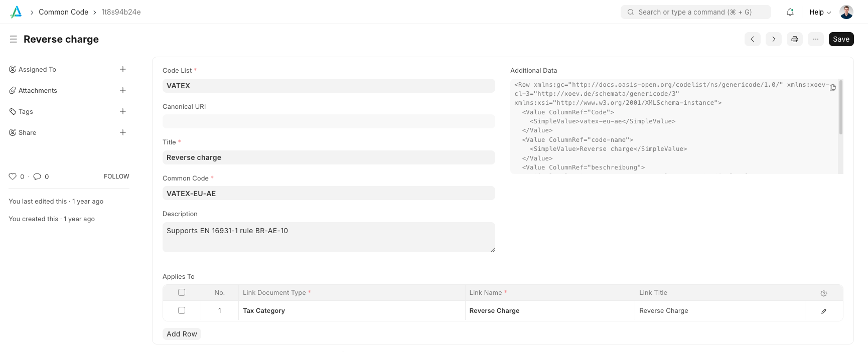Print this document via printer icon
This screenshot has height=352, width=868.
point(795,39)
